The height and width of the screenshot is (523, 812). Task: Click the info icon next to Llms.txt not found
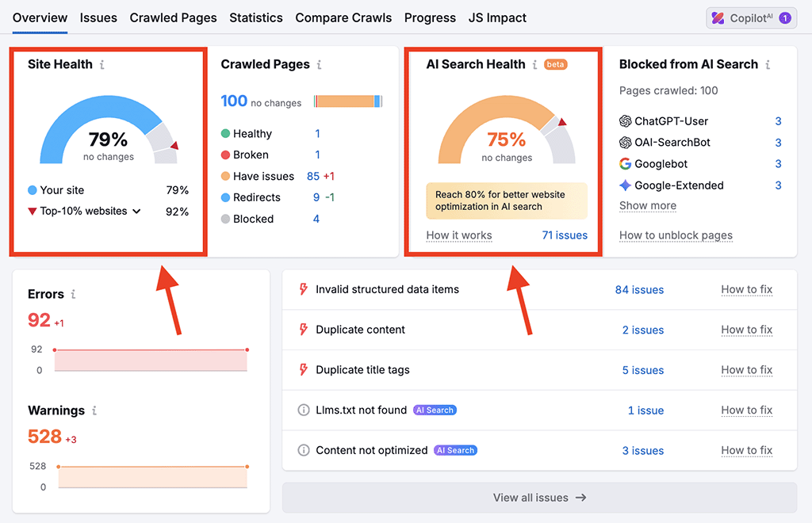[x=304, y=410]
